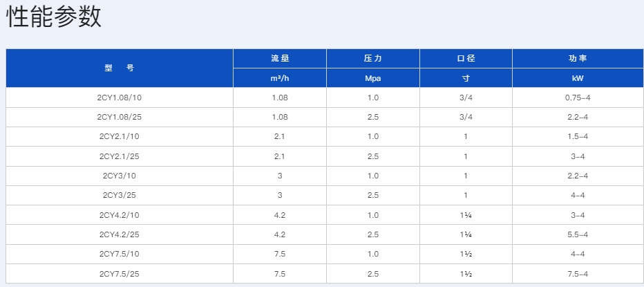Click model 2CY1.08/25 cell

(120, 117)
